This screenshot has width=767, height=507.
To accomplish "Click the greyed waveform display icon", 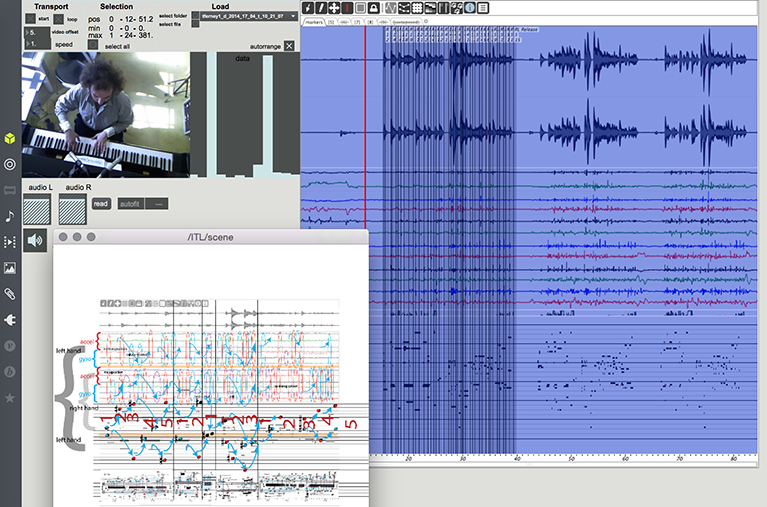I will point(391,8).
